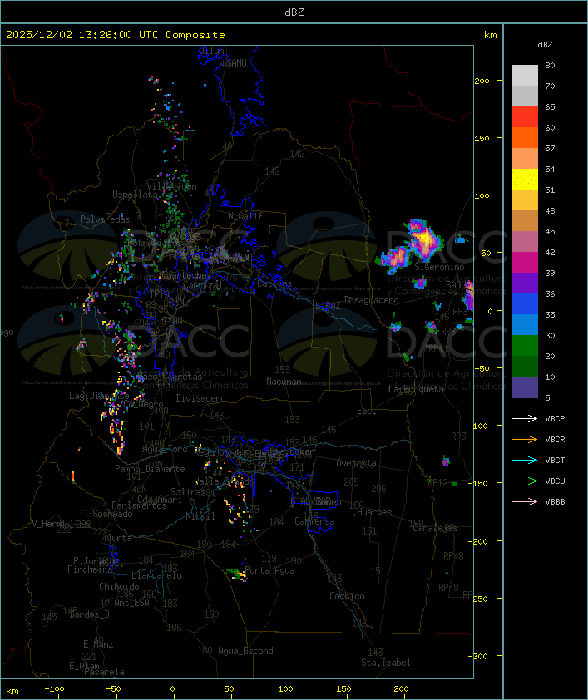Click the Pasarela map label
588x700 pixels.
104,672
